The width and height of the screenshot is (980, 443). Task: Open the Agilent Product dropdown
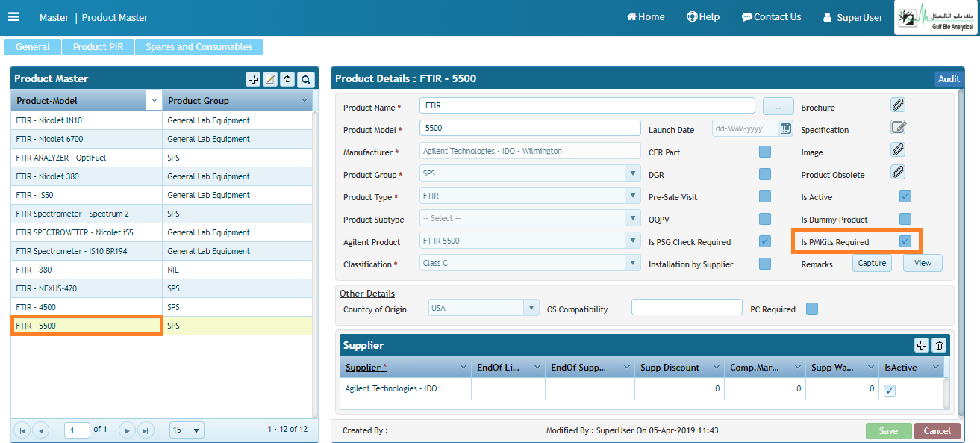(634, 241)
